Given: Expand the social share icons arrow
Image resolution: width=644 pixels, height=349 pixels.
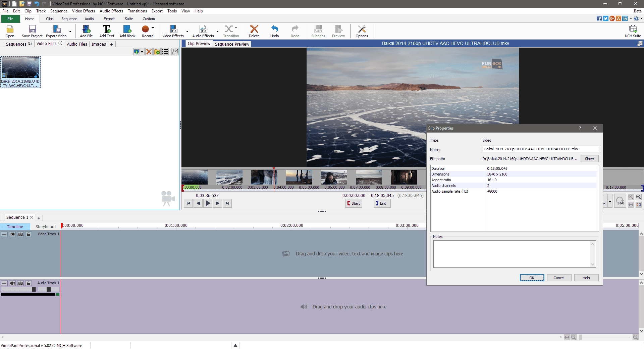Looking at the screenshot, I should tap(631, 18).
